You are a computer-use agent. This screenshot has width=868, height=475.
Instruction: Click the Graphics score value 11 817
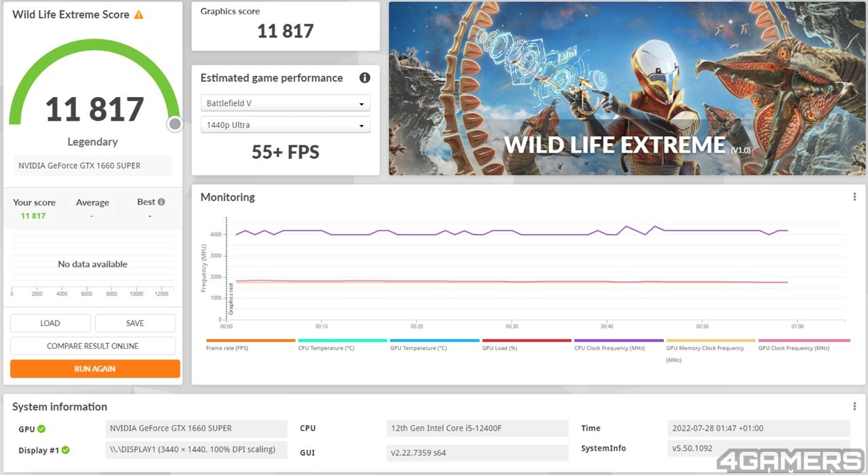285,31
